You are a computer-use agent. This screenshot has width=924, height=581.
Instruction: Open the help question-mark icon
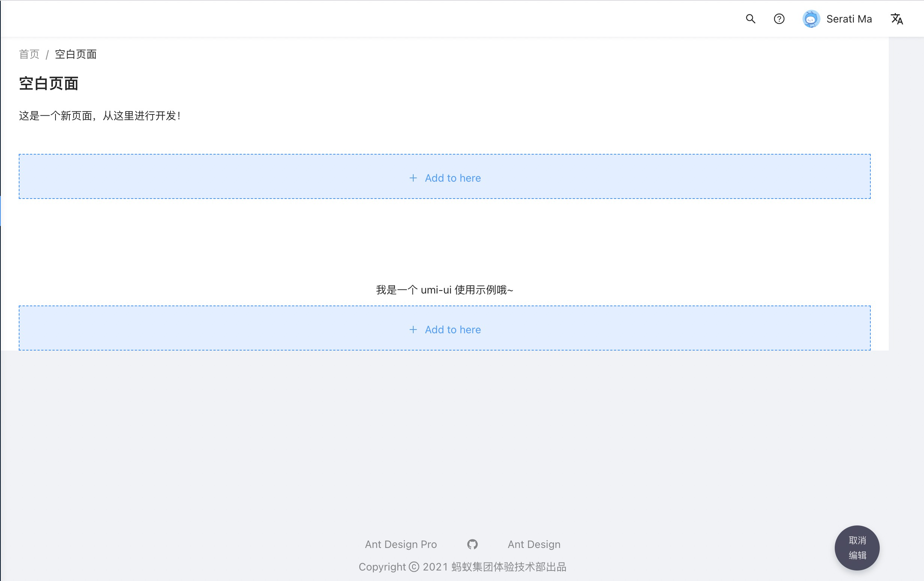pyautogui.click(x=779, y=18)
